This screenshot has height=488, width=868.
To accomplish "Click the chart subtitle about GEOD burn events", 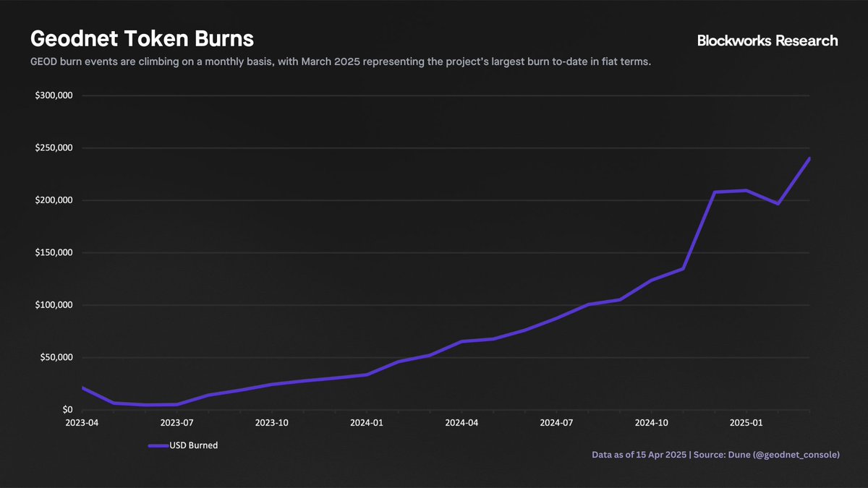I will [x=340, y=63].
